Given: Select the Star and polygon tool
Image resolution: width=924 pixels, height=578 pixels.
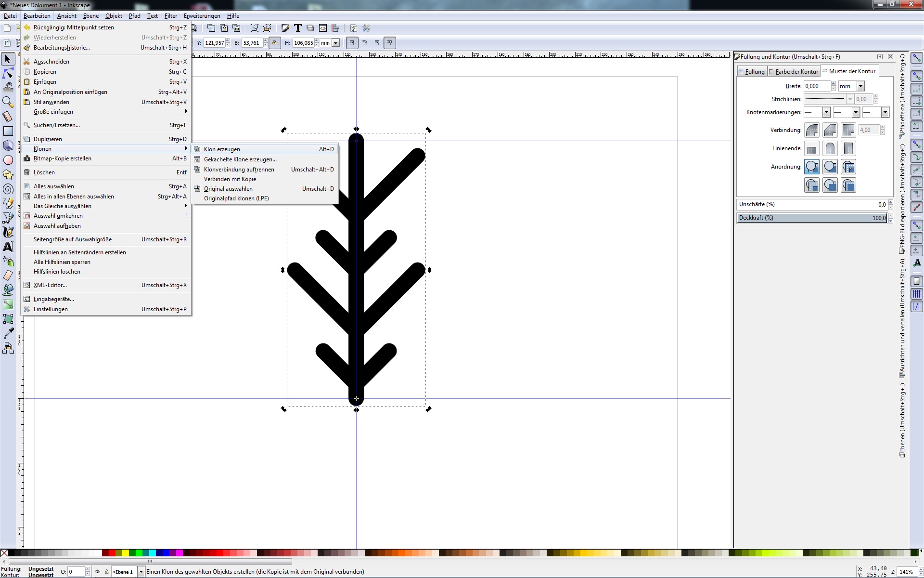Looking at the screenshot, I should coord(8,174).
